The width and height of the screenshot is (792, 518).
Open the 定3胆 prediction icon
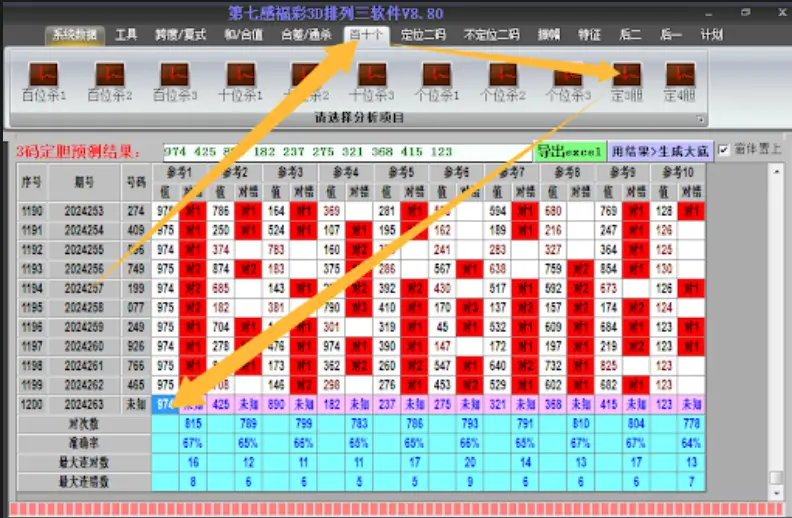click(x=626, y=75)
